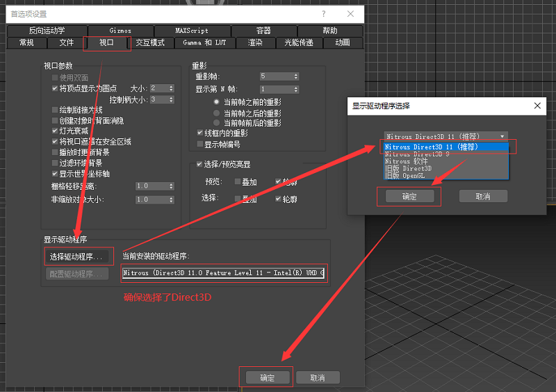Image resolution: width=556 pixels, height=392 pixels.
Task: Select the 常规 tab
Action: (x=27, y=42)
